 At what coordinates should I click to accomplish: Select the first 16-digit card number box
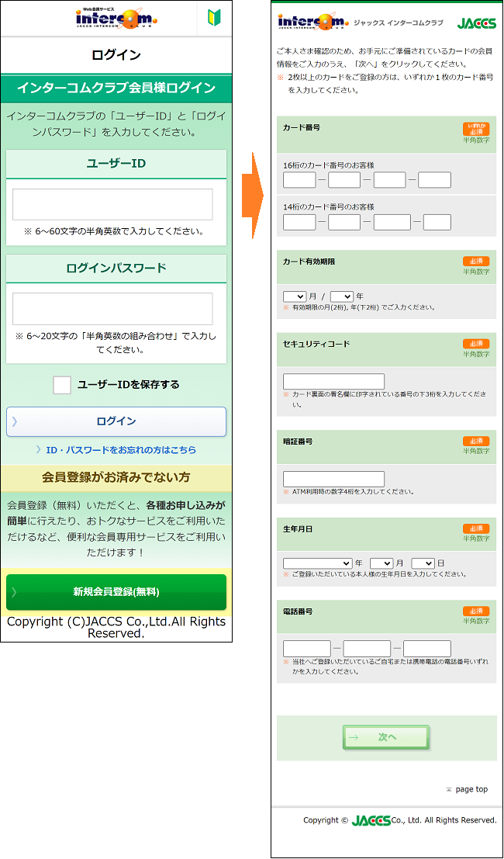[x=299, y=181]
